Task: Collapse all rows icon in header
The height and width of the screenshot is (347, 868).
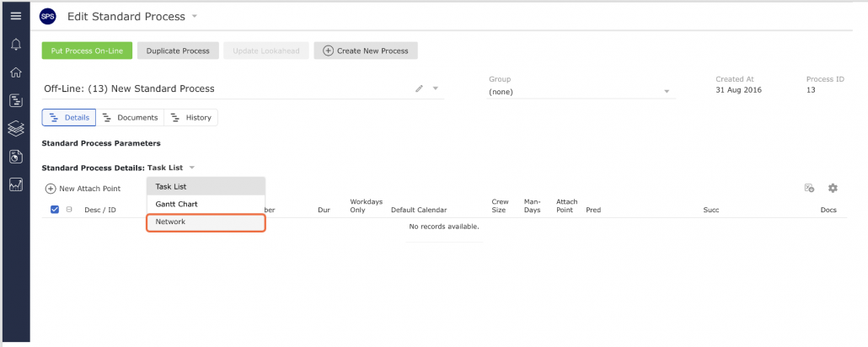Action: 69,210
